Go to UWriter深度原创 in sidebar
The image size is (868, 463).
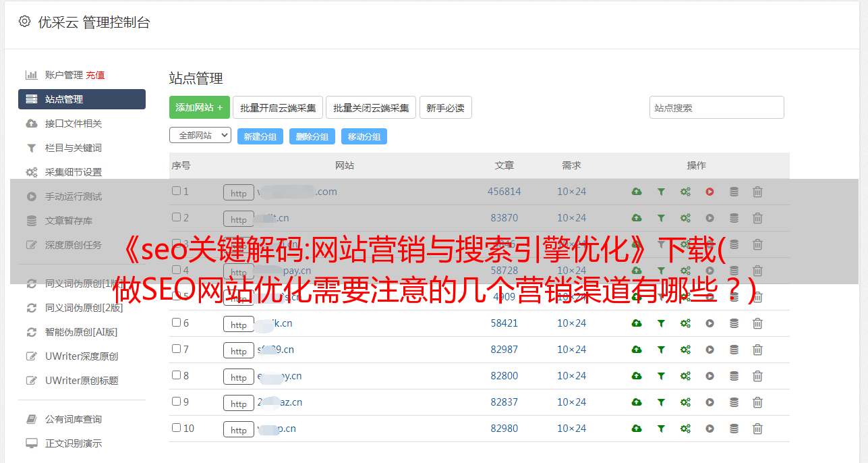(82, 356)
